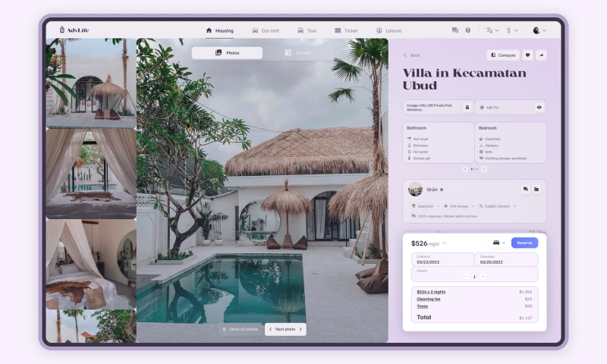Click the lock icon beside villa name

click(467, 108)
